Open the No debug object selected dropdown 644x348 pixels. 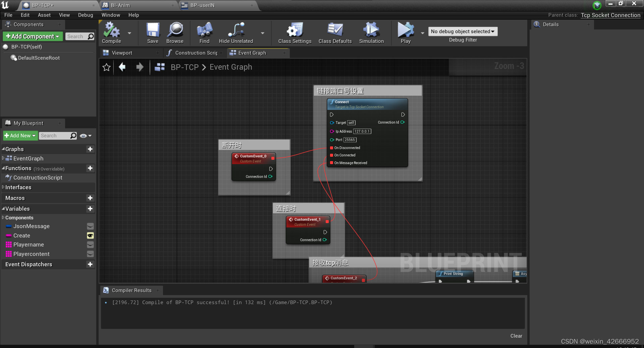[463, 31]
